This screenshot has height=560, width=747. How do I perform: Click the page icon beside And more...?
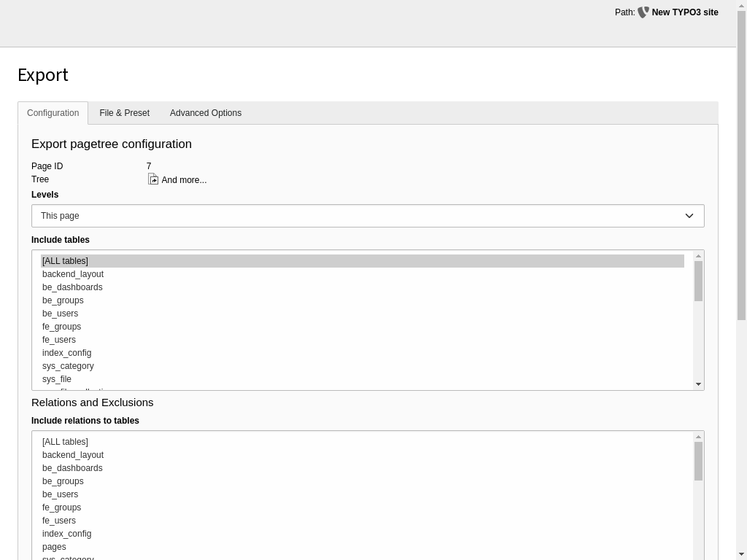pyautogui.click(x=153, y=179)
